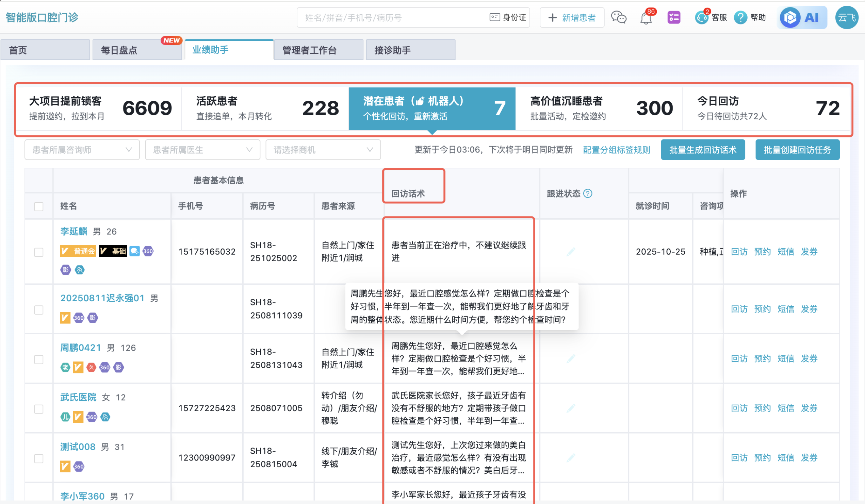Switch to the 每日盘点 tab

point(137,50)
